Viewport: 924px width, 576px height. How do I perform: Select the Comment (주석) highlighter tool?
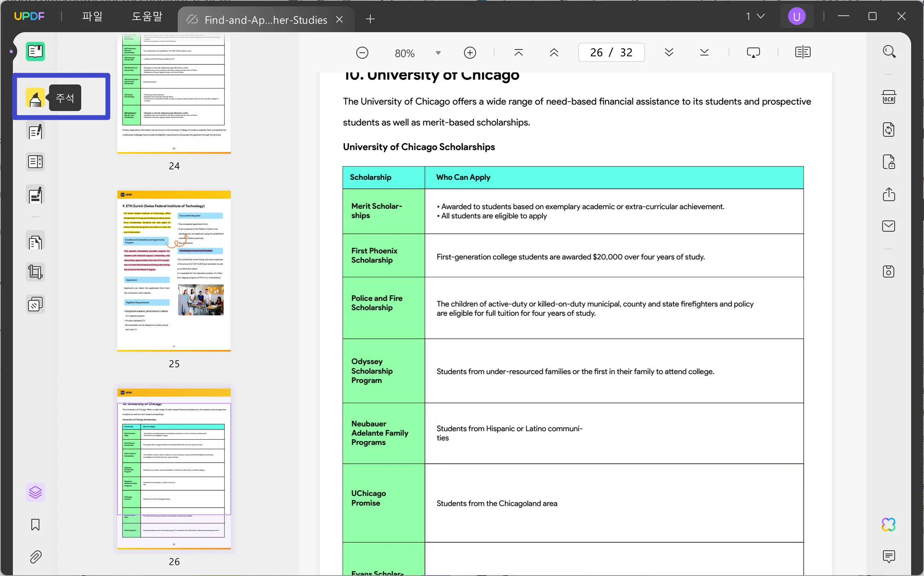[x=35, y=98]
